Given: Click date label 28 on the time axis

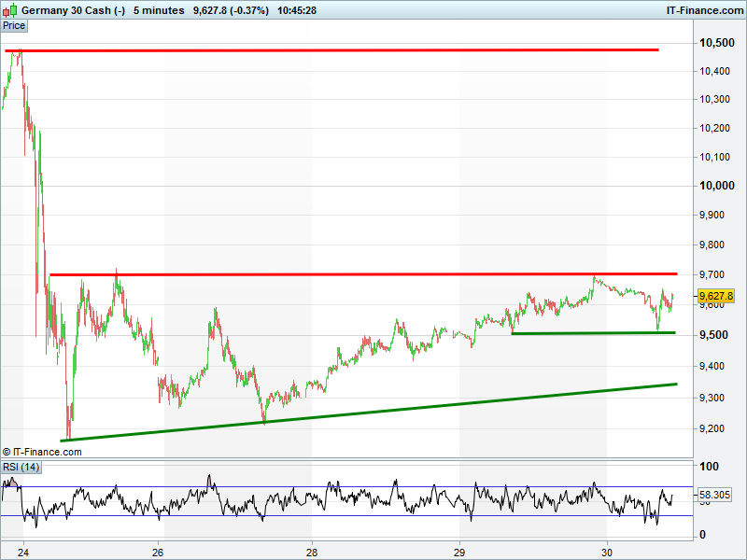Looking at the screenshot, I should 312,553.
